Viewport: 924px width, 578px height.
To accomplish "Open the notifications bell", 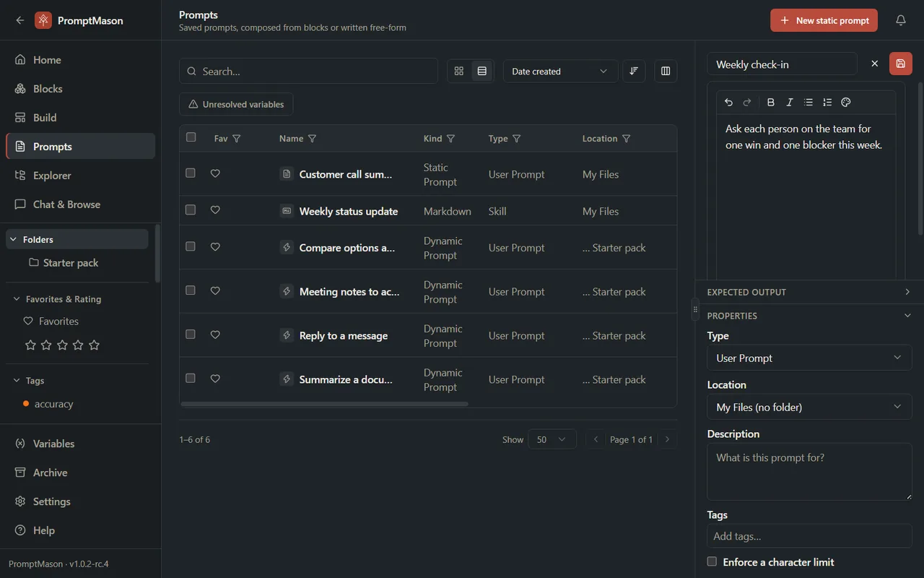I will [x=901, y=20].
